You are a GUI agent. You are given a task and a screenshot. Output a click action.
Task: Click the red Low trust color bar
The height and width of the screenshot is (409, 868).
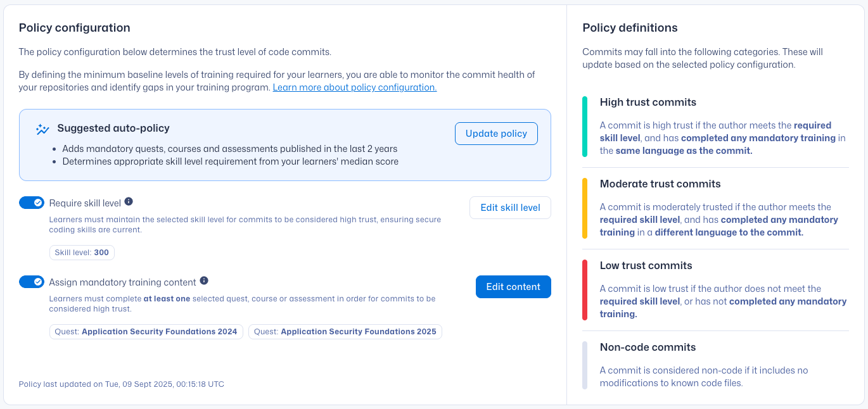coord(585,290)
